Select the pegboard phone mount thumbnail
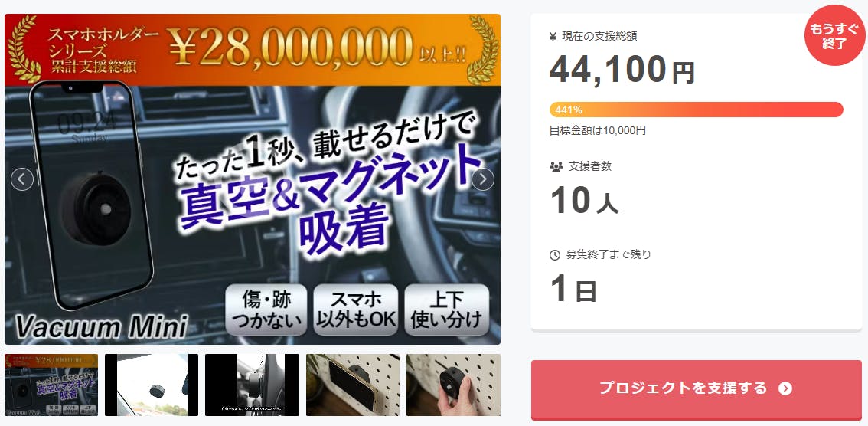The height and width of the screenshot is (426, 868). (353, 385)
